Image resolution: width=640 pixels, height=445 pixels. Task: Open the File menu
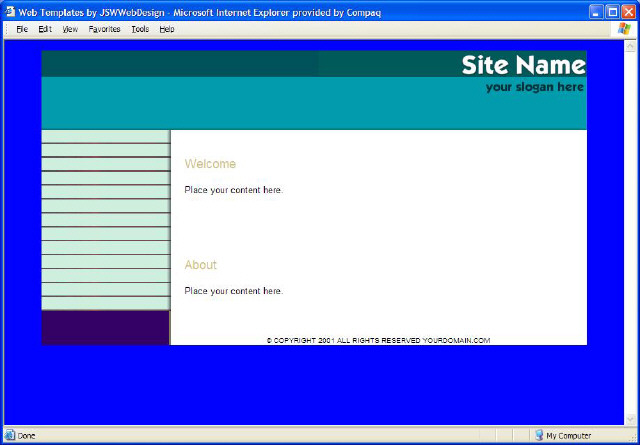[21, 29]
